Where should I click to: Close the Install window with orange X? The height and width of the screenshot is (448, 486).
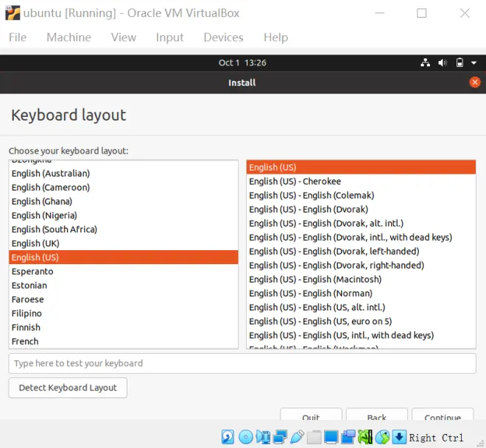[474, 82]
